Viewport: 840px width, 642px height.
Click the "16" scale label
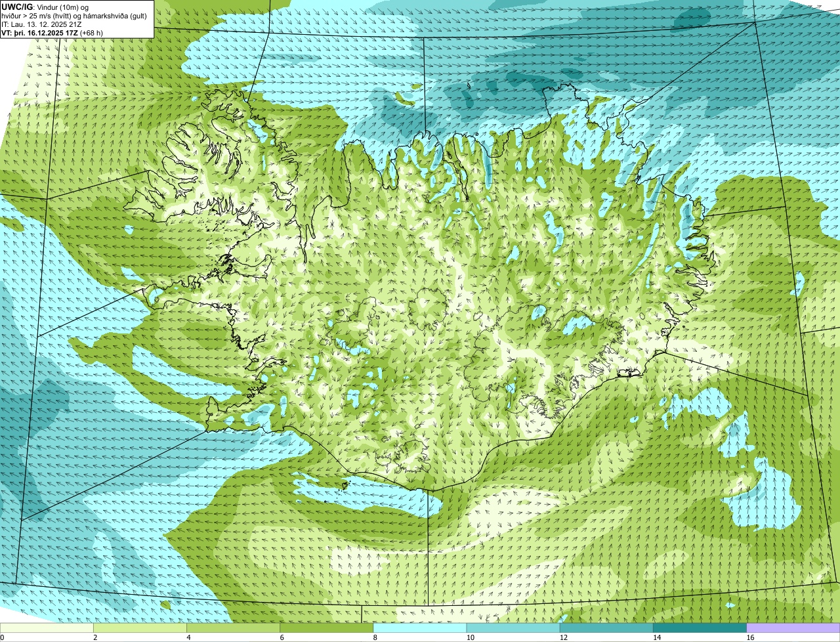pos(749,637)
